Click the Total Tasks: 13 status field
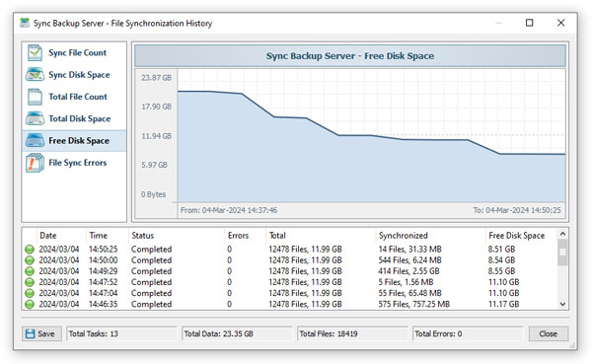This screenshot has width=592, height=364. pos(121,333)
